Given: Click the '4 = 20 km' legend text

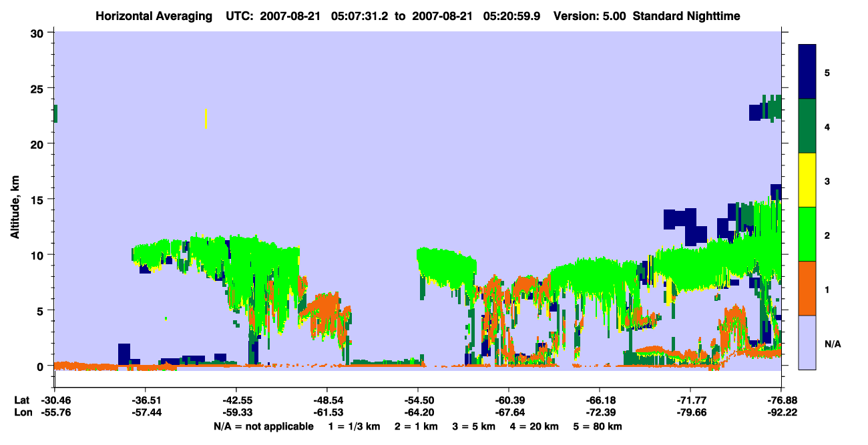Looking at the screenshot, I should click(534, 426).
